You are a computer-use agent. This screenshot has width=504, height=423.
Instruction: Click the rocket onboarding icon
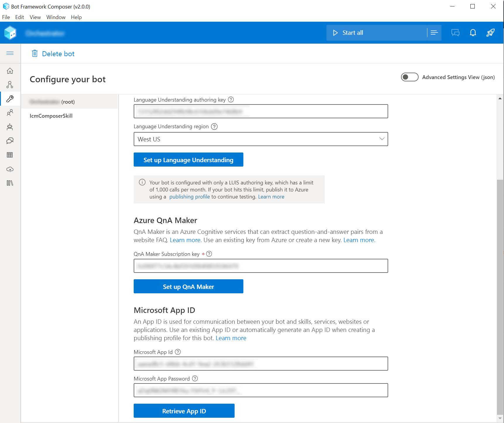(490, 32)
